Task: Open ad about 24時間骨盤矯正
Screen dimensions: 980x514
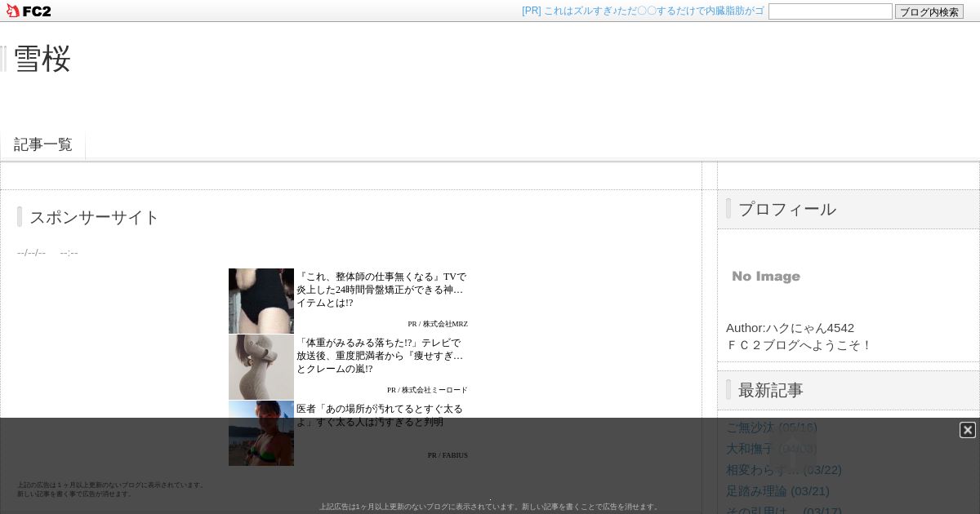Action: 381,290
